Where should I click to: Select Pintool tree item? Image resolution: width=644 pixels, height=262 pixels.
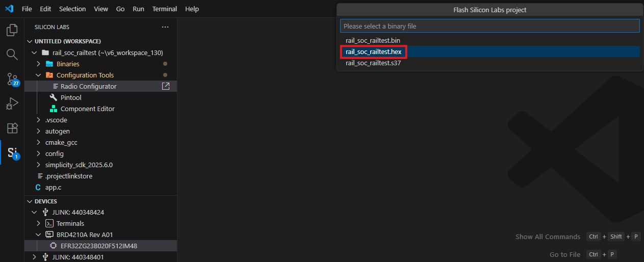point(71,97)
